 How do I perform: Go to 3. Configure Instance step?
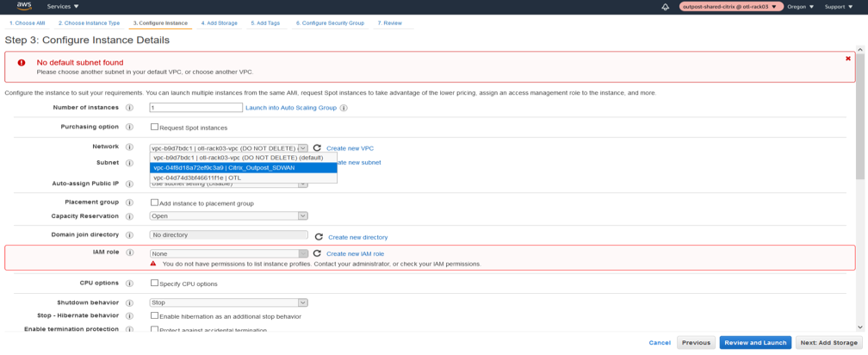coord(160,22)
